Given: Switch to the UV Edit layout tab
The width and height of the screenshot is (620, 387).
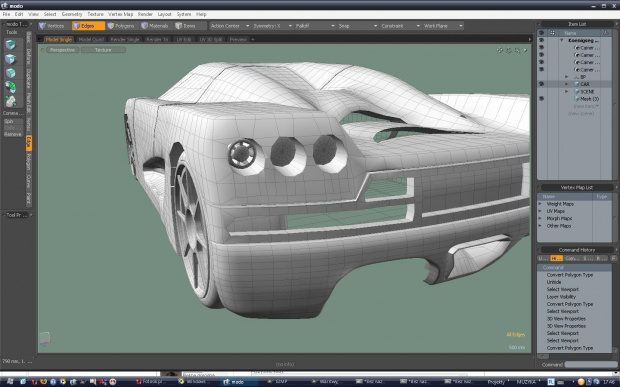Looking at the screenshot, I should click(184, 40).
